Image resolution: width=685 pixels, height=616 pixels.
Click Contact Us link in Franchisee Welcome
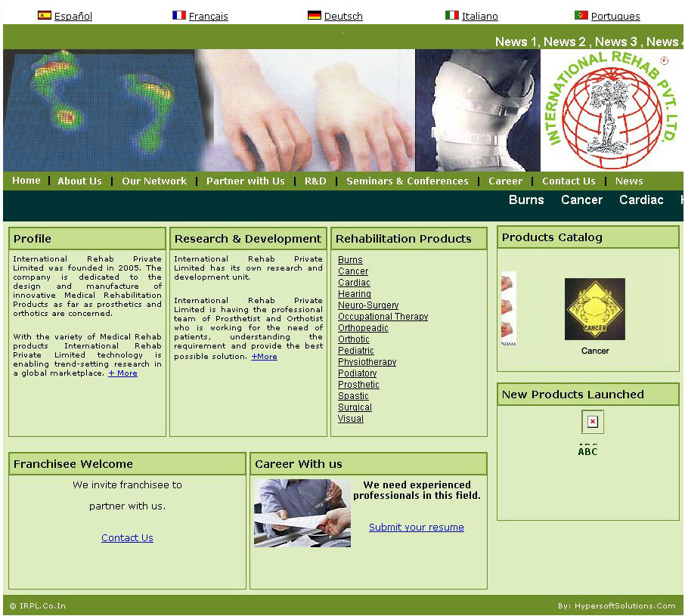[127, 538]
